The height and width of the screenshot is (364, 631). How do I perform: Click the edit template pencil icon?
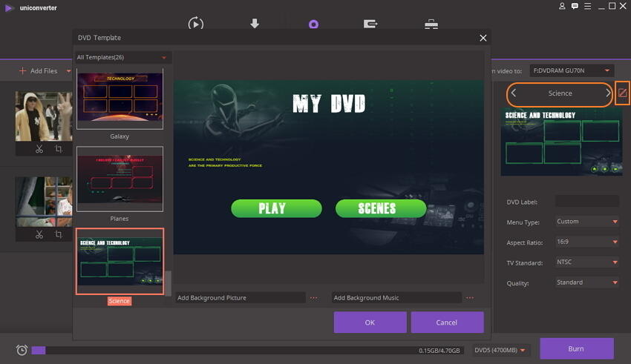[x=622, y=93]
